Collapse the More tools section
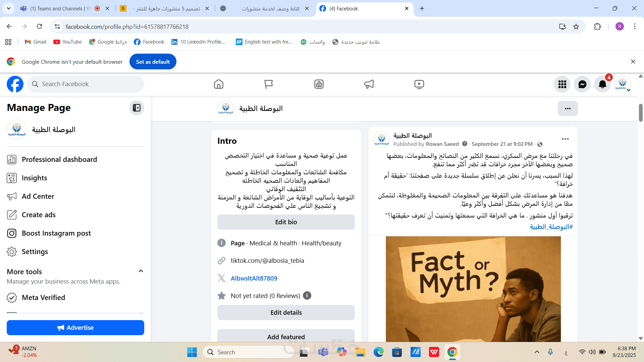The height and width of the screenshot is (362, 644). coord(141,271)
